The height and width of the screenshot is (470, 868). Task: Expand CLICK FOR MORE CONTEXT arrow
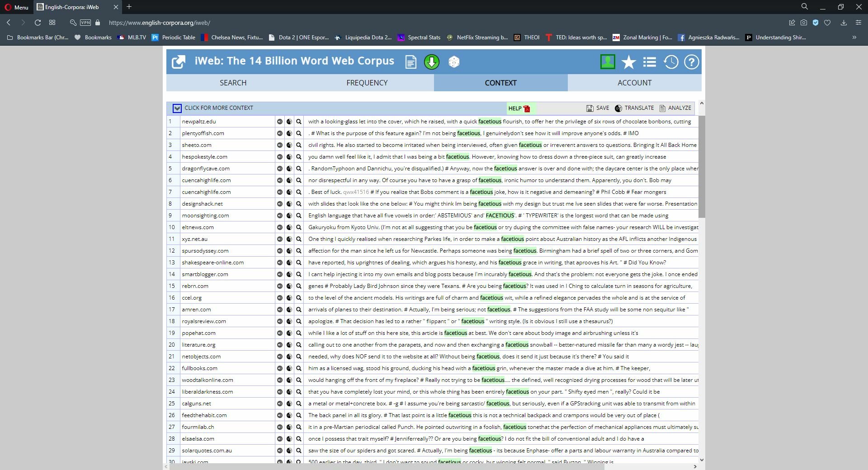[177, 108]
